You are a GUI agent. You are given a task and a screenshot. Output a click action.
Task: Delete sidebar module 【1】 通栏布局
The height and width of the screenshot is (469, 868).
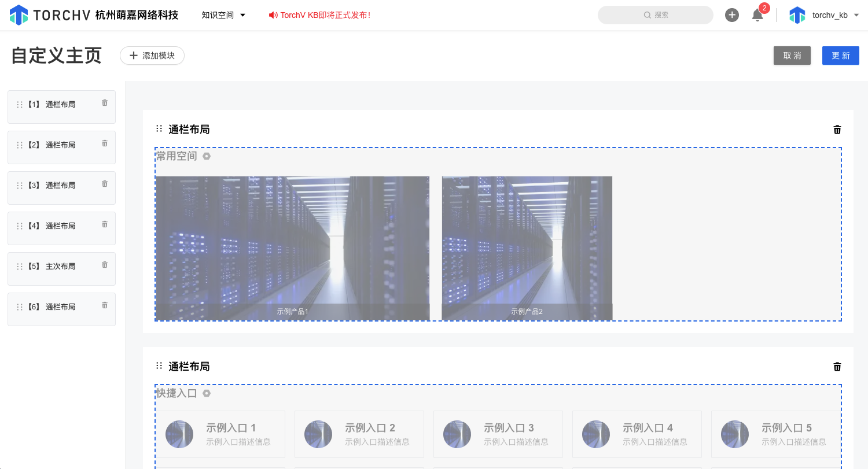click(105, 102)
